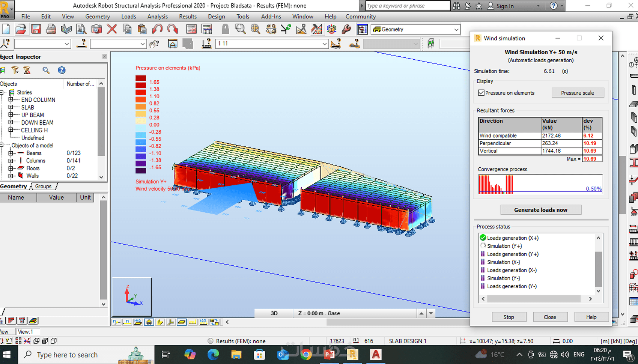Click the Generate loads now button
Screen dimensions: 638x364
pos(540,210)
